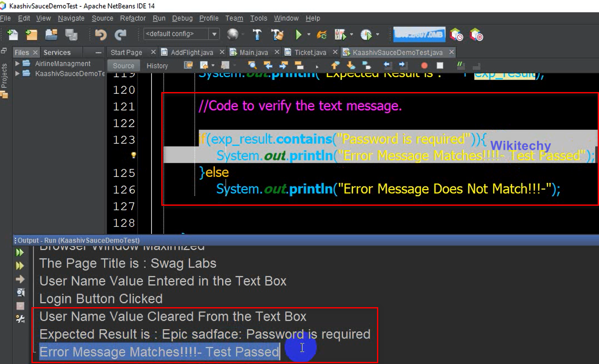
Task: Click Clean and Build hammer-with-broom icon
Action: pos(277,35)
